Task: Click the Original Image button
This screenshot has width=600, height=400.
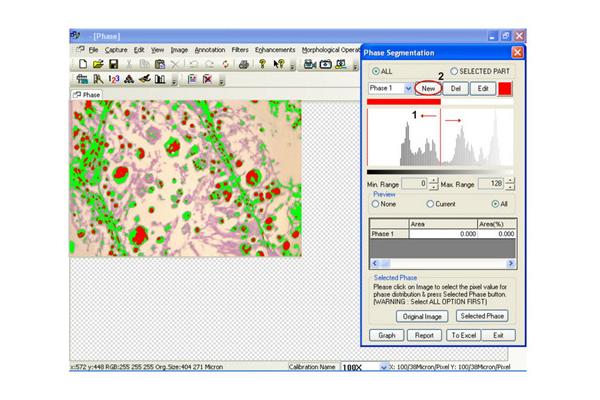Action: (x=422, y=316)
